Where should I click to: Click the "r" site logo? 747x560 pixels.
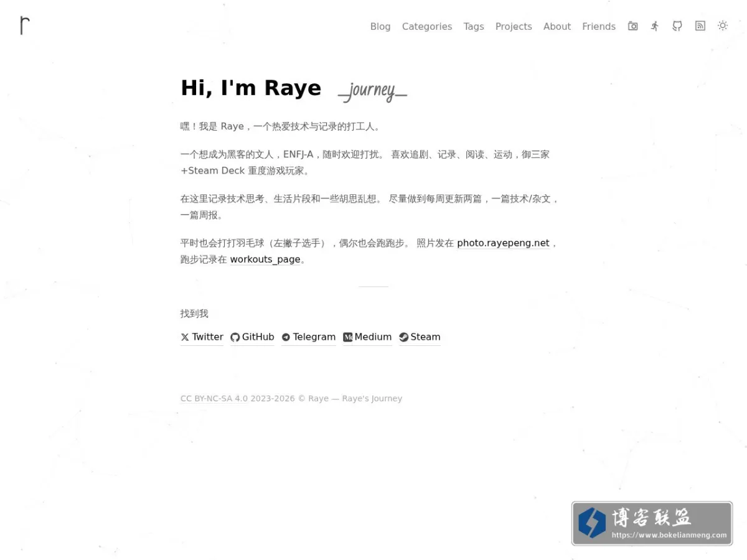coord(24,26)
